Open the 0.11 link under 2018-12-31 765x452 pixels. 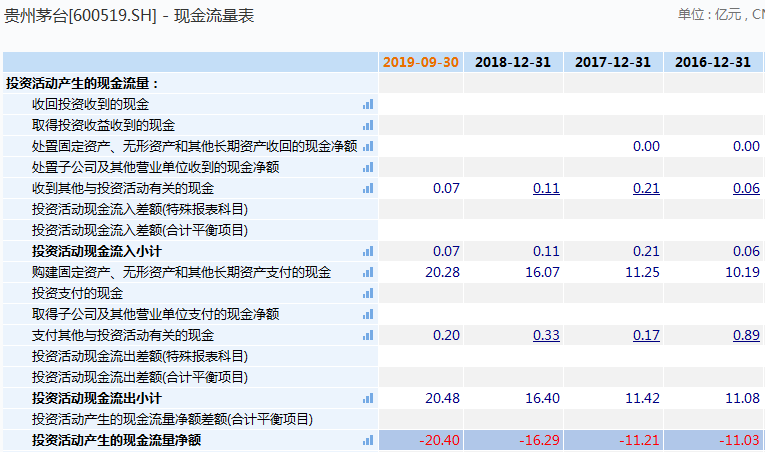pyautogui.click(x=546, y=188)
